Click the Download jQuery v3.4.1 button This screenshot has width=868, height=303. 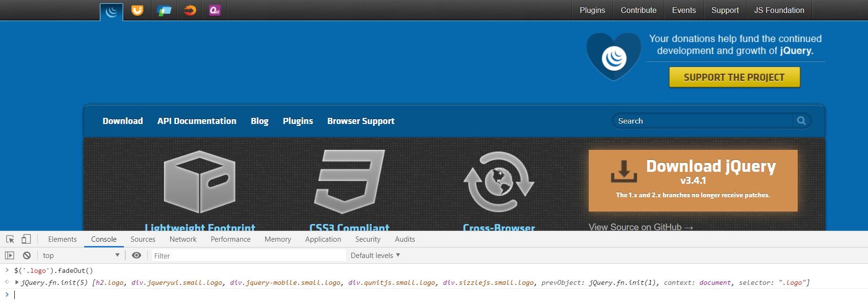tap(693, 180)
